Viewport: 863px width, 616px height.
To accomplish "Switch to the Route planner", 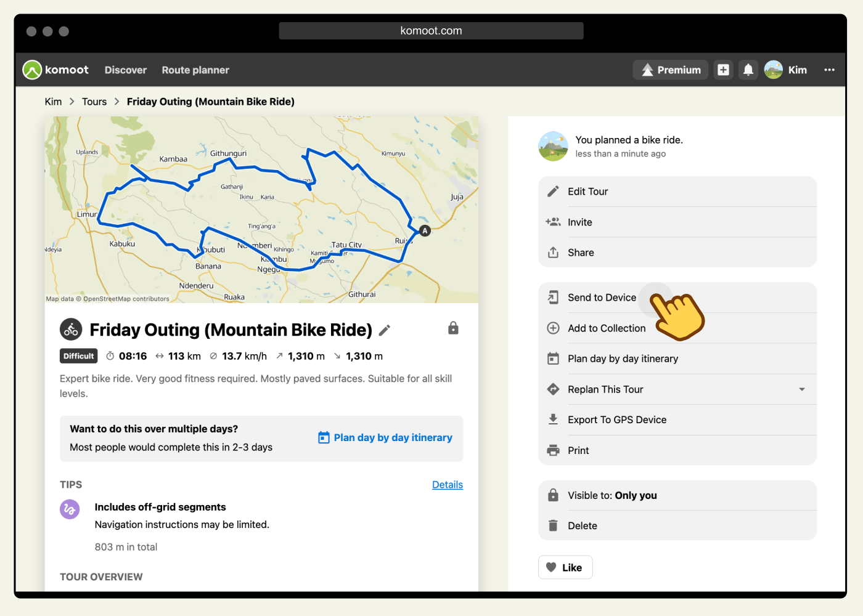I will (x=195, y=70).
